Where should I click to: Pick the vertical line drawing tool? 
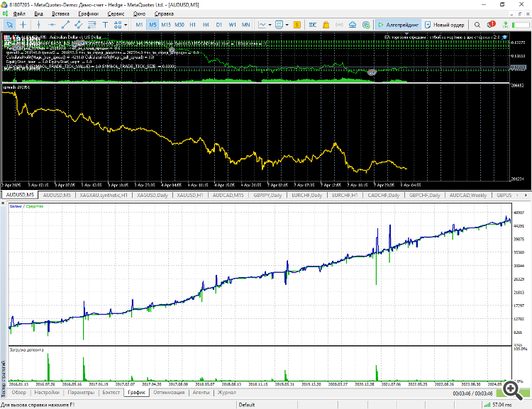(x=38, y=25)
